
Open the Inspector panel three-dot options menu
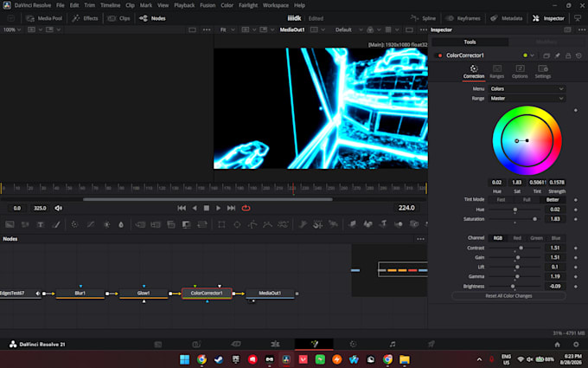click(x=582, y=29)
